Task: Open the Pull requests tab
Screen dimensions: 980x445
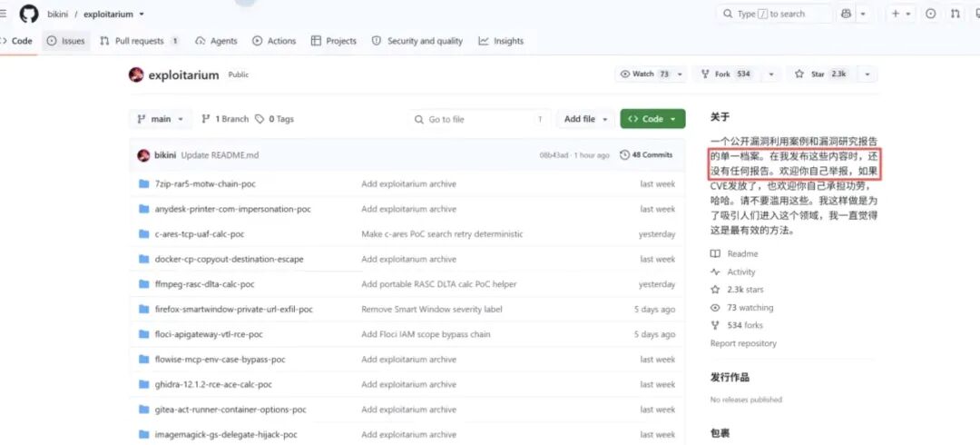Action: [x=140, y=41]
